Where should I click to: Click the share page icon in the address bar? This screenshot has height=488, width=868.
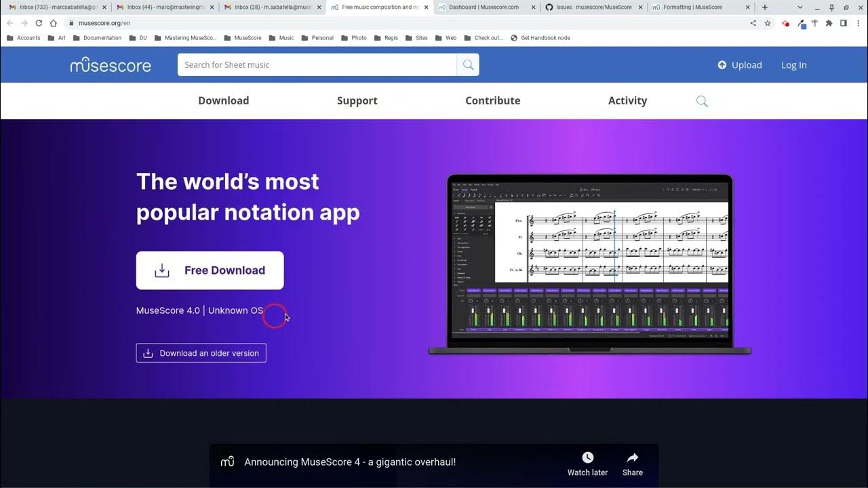tap(753, 23)
